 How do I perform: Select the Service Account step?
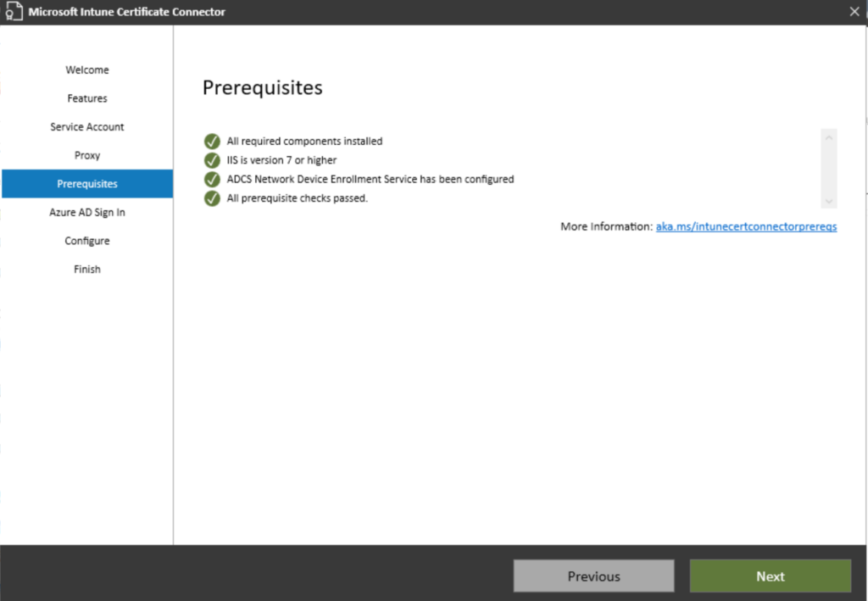[x=87, y=127]
